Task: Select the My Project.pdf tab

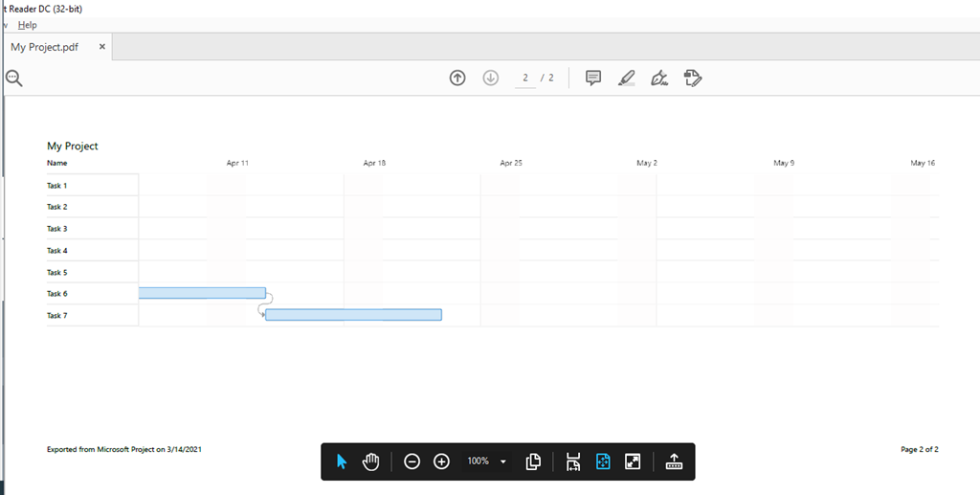Action: (45, 47)
